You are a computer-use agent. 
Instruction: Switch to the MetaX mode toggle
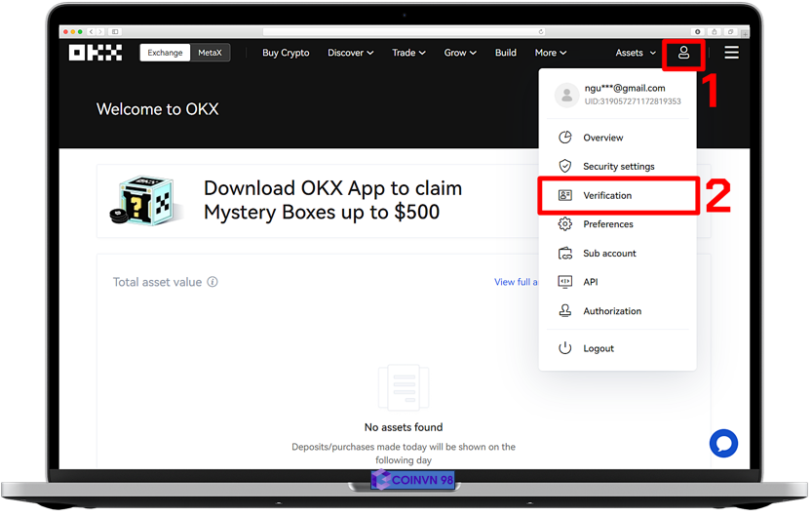tap(210, 53)
